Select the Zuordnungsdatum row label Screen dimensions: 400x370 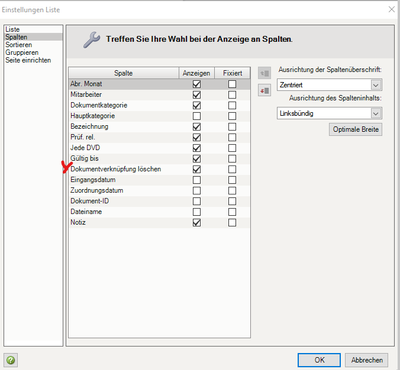coord(97,191)
